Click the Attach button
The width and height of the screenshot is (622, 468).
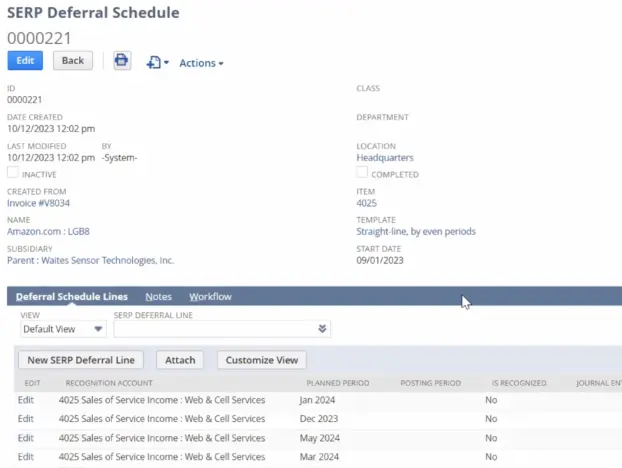tap(180, 360)
